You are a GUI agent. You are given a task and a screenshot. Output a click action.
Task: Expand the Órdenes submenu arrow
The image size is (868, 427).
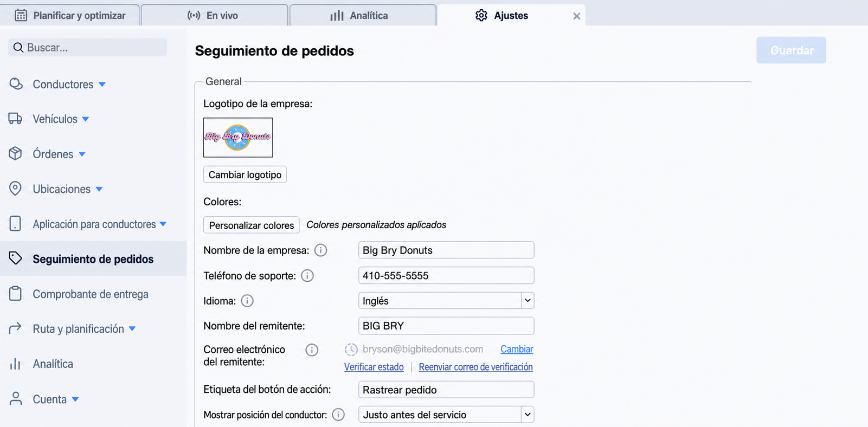pyautogui.click(x=82, y=154)
